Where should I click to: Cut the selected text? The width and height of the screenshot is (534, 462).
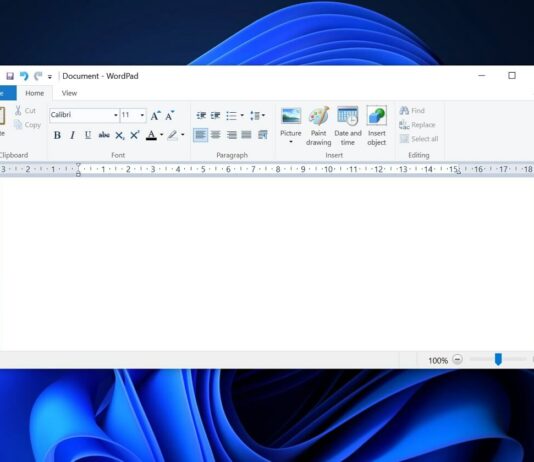tap(26, 111)
